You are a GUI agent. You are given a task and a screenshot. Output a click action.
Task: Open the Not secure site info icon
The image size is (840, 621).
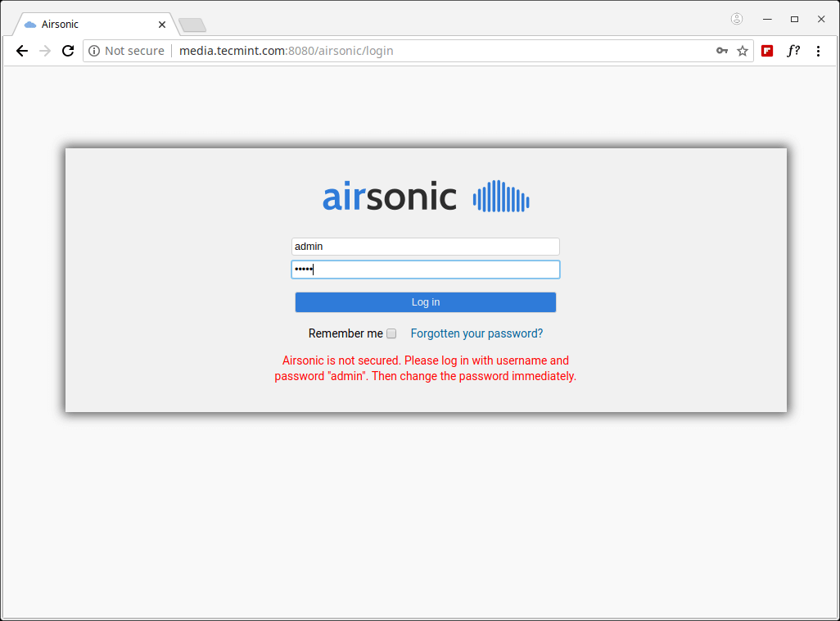(x=94, y=51)
